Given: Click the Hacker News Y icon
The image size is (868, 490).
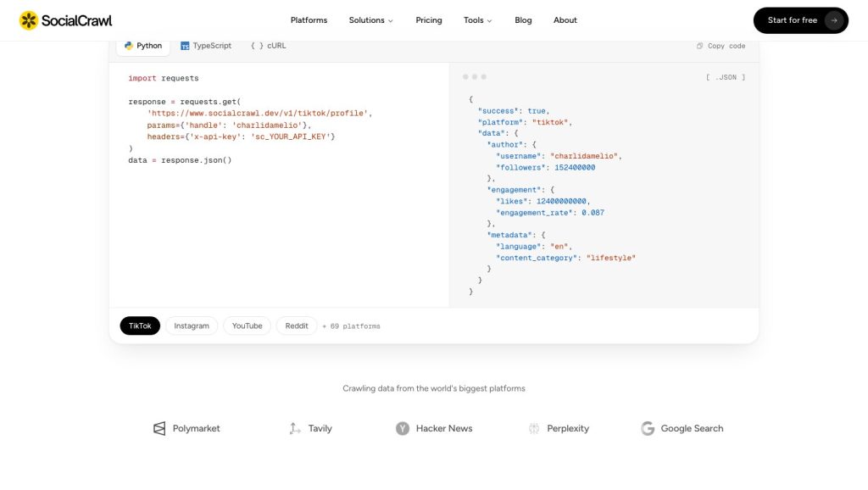Looking at the screenshot, I should click(x=403, y=429).
